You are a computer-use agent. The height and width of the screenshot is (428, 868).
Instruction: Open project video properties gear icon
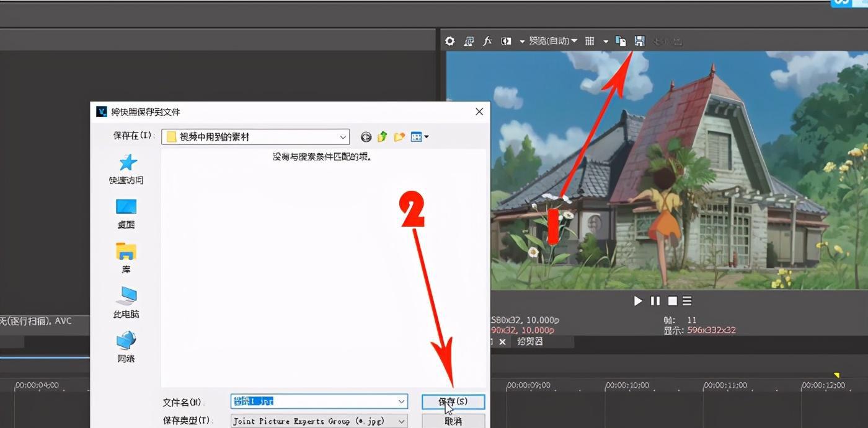tap(450, 41)
